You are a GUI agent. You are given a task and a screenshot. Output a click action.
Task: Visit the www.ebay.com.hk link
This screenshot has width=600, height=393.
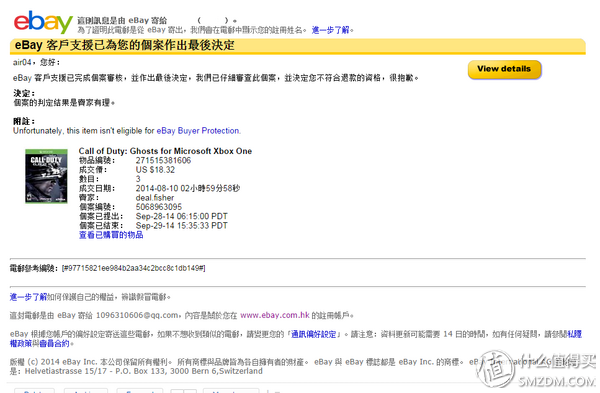coord(275,315)
